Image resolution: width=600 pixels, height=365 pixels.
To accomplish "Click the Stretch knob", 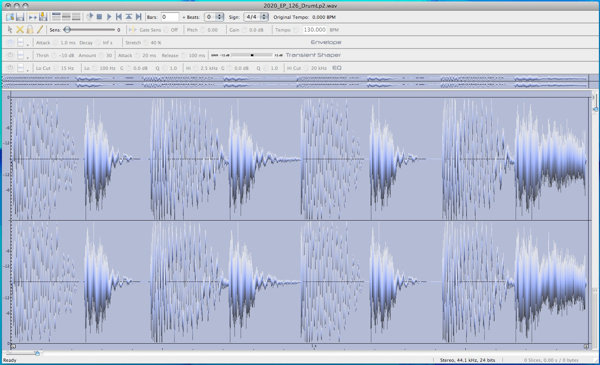I will point(146,42).
